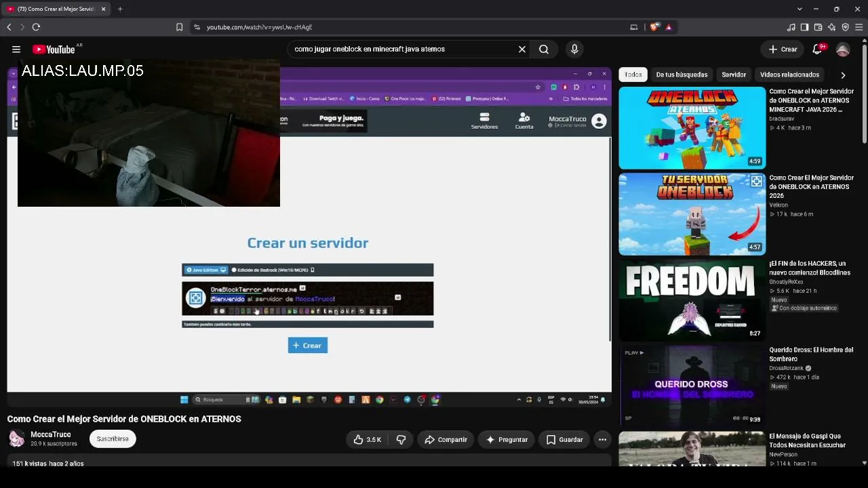Open the MoccaTruco channel name link
This screenshot has height=488, width=868.
pos(50,434)
